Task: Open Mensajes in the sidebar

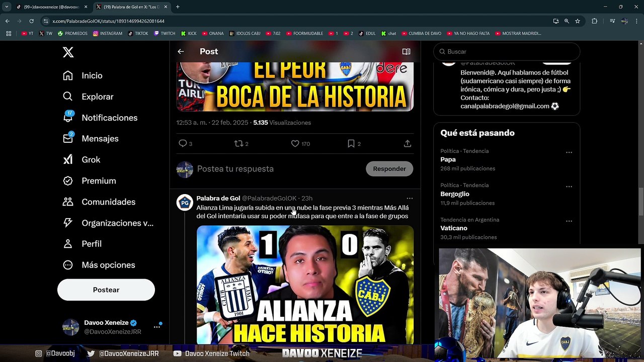Action: (x=91, y=138)
